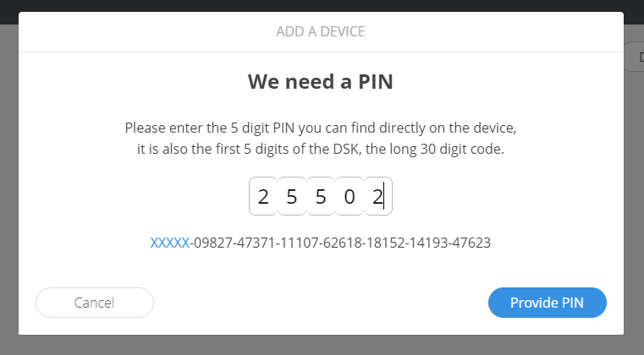644x355 pixels.
Task: Focus the second PIN digit box
Action: tap(292, 198)
